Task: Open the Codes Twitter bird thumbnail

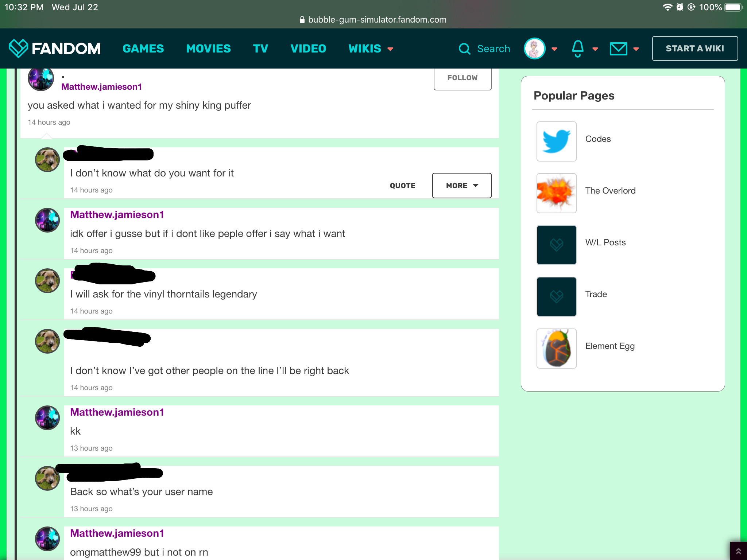Action: pos(556,141)
